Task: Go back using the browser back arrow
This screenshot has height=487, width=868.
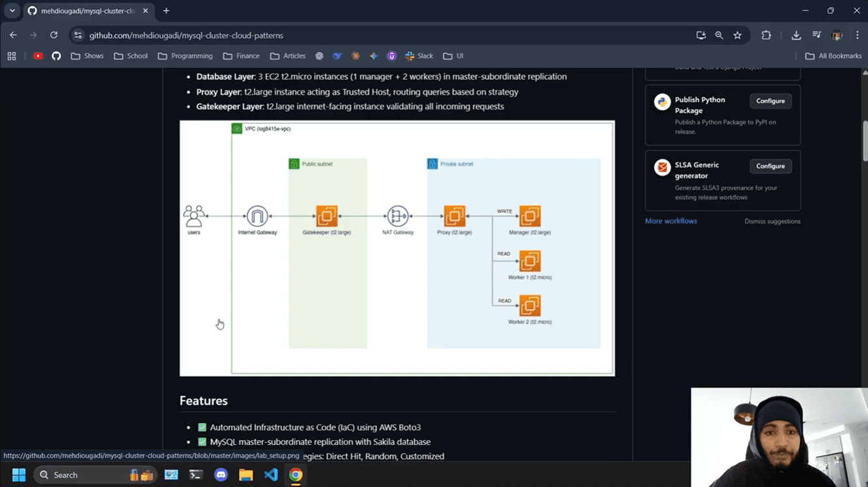Action: pyautogui.click(x=13, y=35)
